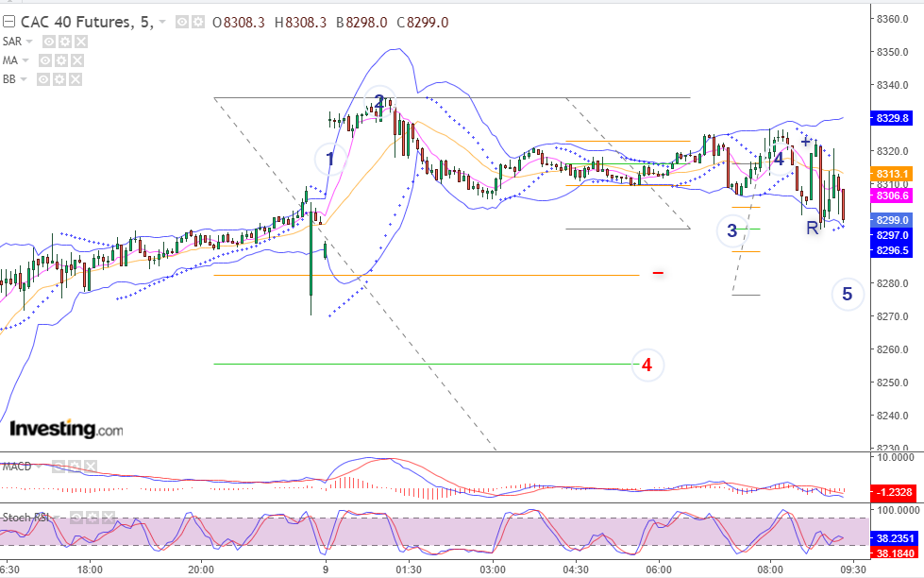
Task: Select the circled red number 4 annotation
Action: pos(647,365)
